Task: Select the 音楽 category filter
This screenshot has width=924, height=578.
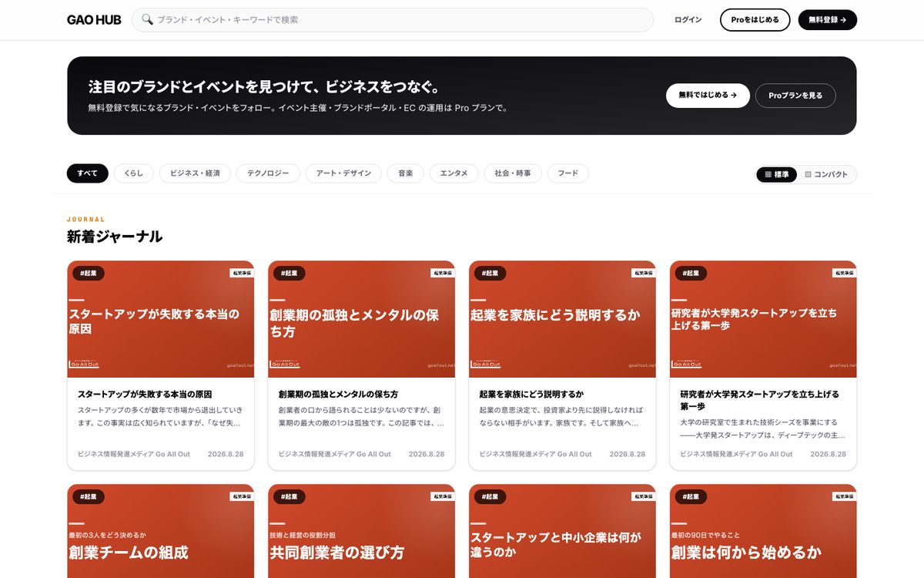Action: (x=406, y=173)
